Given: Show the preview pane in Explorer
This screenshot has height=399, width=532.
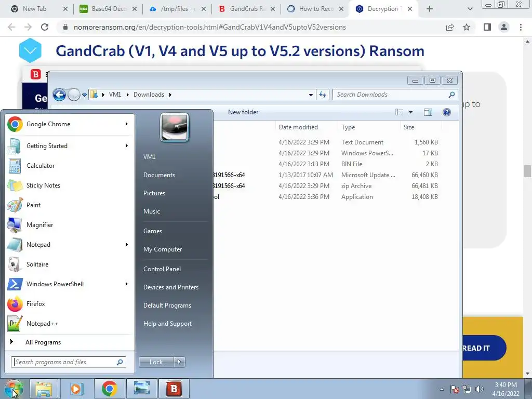Looking at the screenshot, I should coord(428,112).
